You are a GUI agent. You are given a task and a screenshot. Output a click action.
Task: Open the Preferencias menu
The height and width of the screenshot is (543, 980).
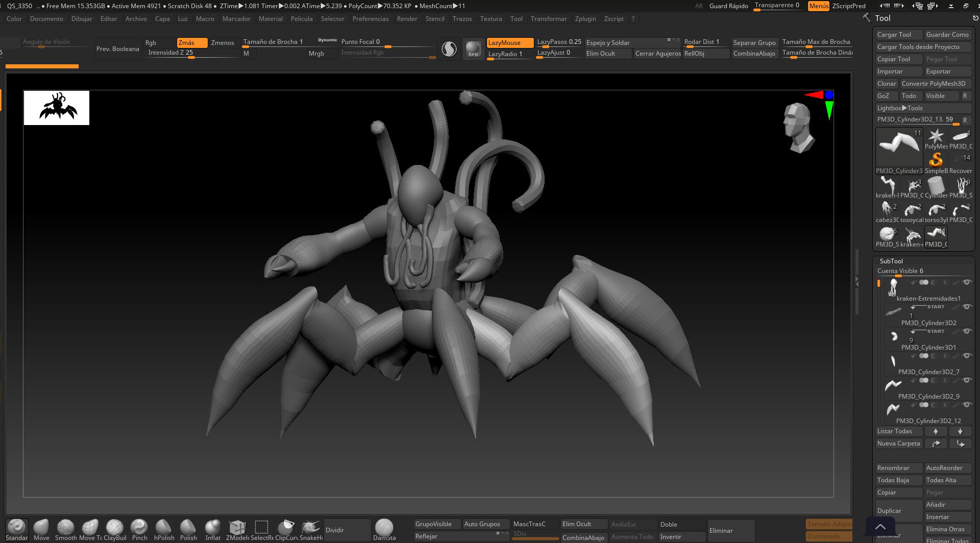pyautogui.click(x=371, y=19)
